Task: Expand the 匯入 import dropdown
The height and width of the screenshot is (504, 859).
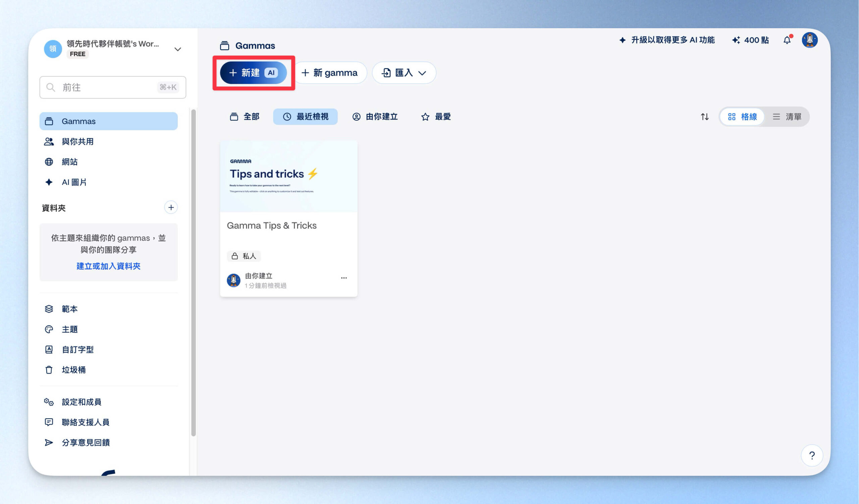Action: pos(404,72)
